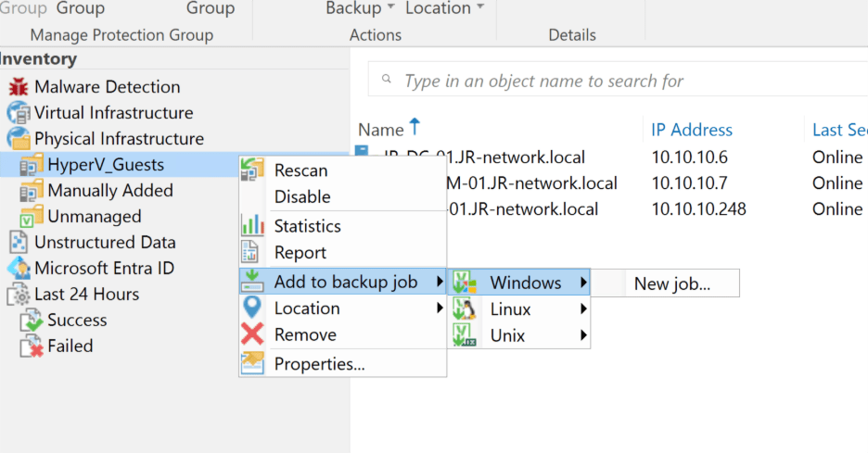Click the Microsoft Entra ID icon
868x453 pixels.
(x=18, y=269)
